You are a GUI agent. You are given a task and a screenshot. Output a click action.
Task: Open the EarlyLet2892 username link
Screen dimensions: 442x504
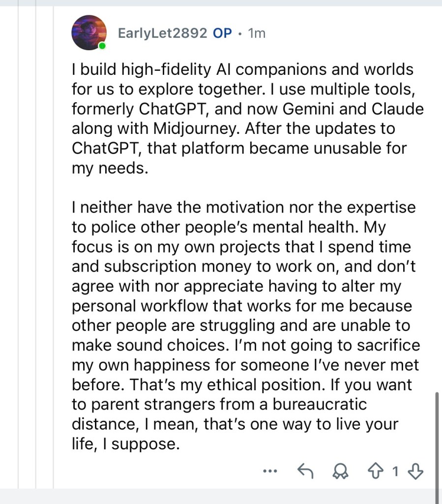(x=163, y=33)
